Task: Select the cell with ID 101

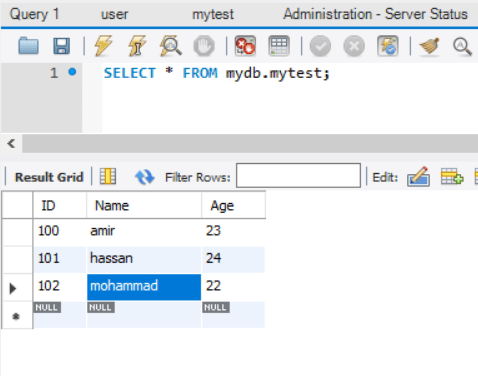Action: [x=60, y=259]
